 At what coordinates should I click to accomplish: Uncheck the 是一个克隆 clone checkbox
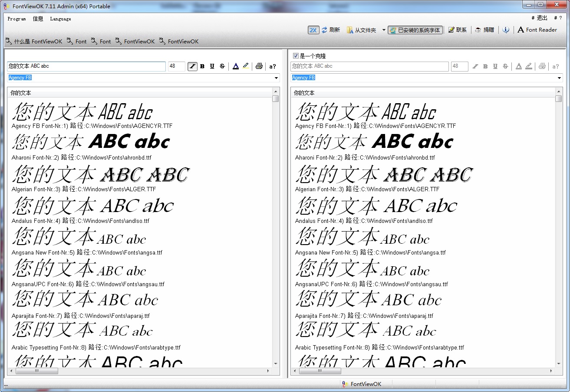pos(296,56)
